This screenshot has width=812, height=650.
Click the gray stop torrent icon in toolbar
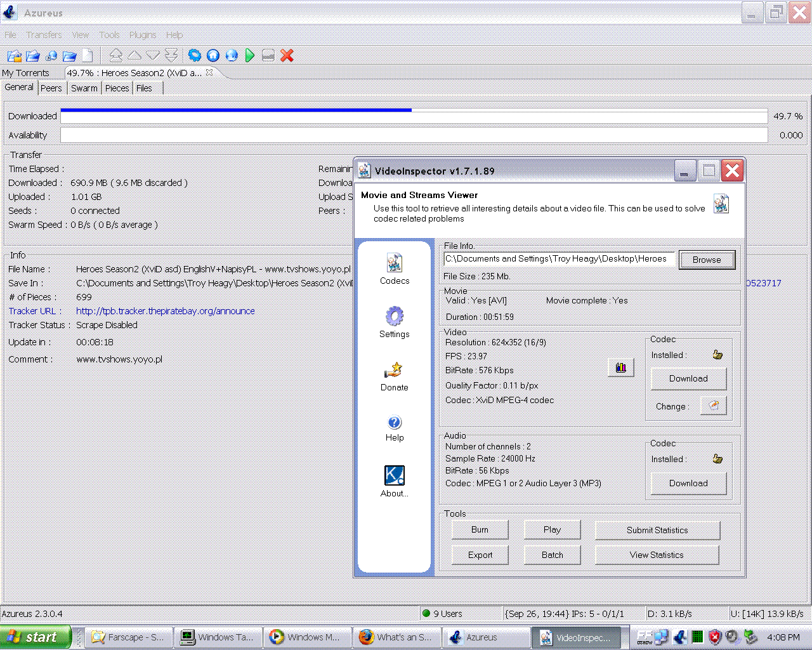(x=268, y=56)
